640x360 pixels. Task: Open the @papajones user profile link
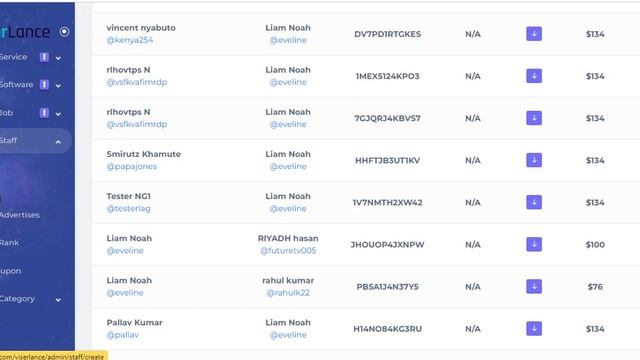[x=131, y=166]
